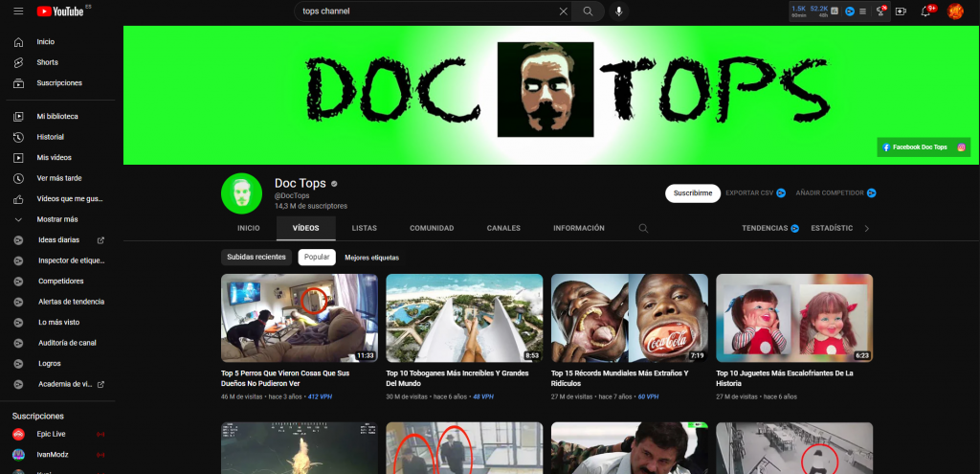Click the Suscribirme button
Viewport: 980px width, 474px height.
click(x=692, y=192)
